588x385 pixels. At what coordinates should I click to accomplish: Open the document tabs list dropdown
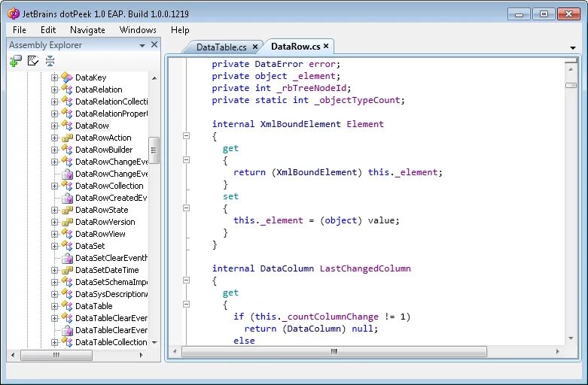tap(573, 48)
